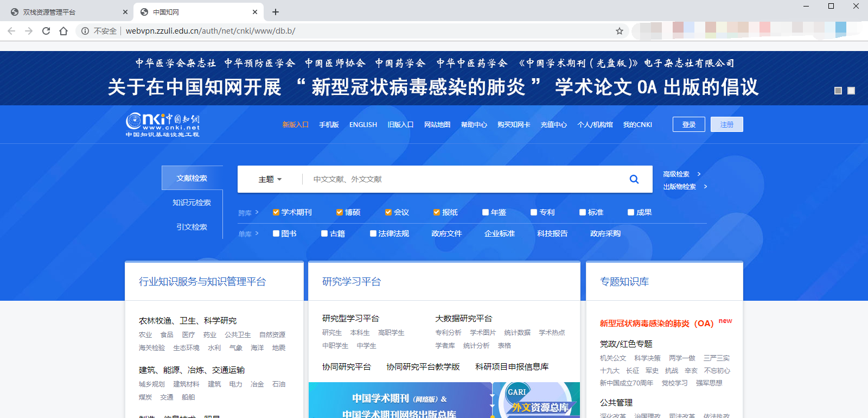Screen dimensions: 868x418
Task: Switch to the 文献检索 tab
Action: pos(192,178)
